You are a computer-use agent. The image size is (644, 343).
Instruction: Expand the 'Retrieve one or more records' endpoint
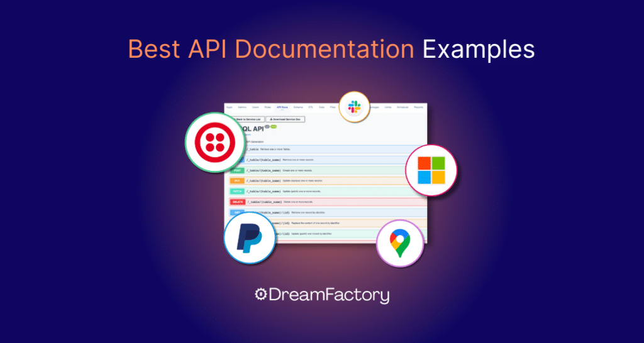click(x=328, y=160)
